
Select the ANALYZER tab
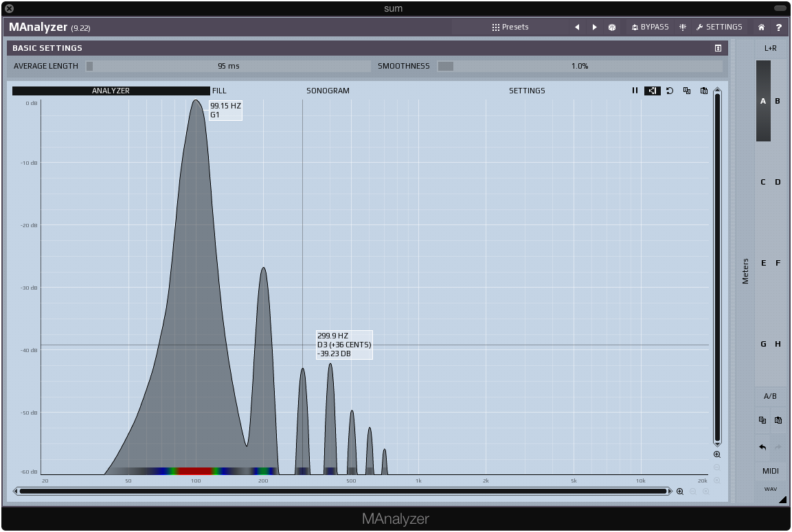click(111, 91)
